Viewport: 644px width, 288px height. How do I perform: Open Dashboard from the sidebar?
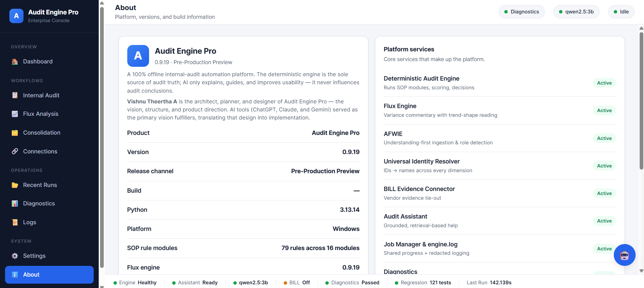[49, 61]
